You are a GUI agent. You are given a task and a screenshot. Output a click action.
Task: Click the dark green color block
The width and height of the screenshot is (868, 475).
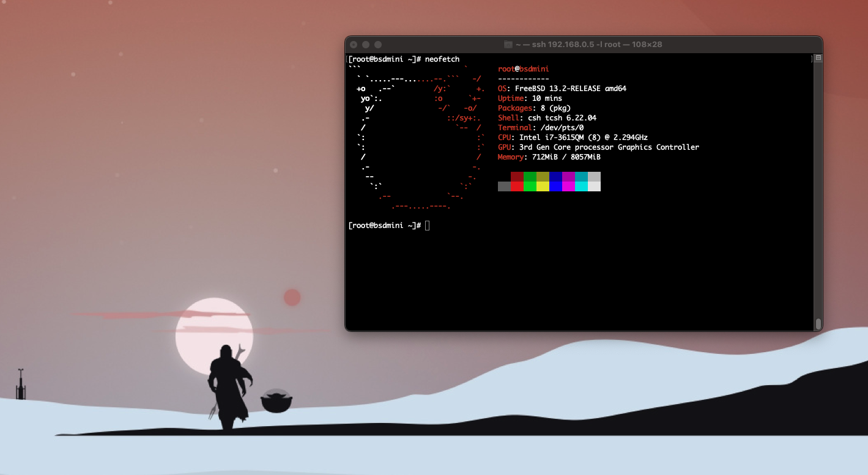[x=530, y=177]
